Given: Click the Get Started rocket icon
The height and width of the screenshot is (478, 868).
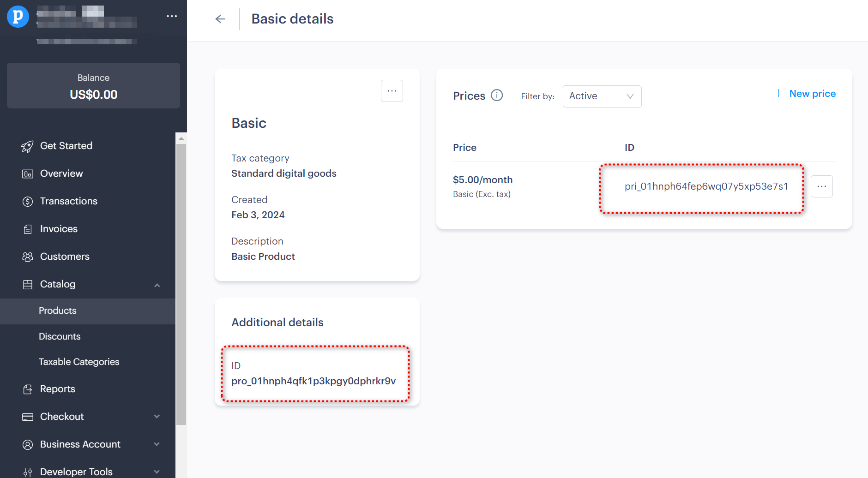Looking at the screenshot, I should click(x=27, y=146).
